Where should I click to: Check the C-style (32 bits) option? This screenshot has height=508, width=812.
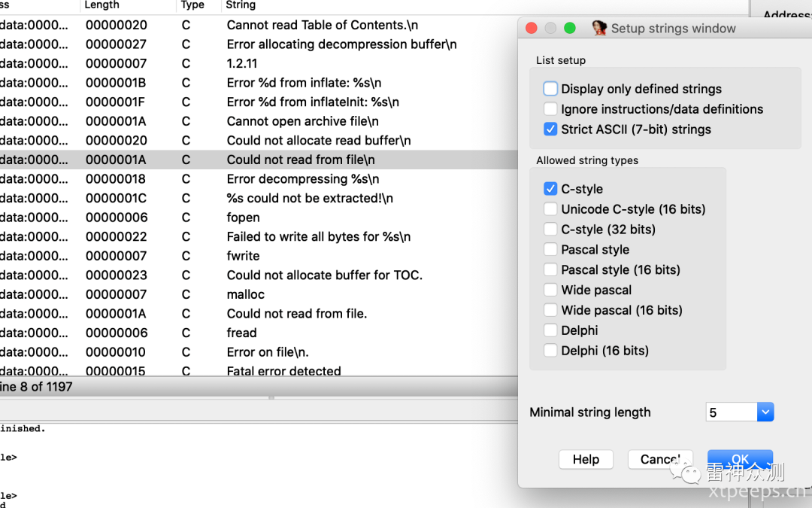[x=550, y=229]
